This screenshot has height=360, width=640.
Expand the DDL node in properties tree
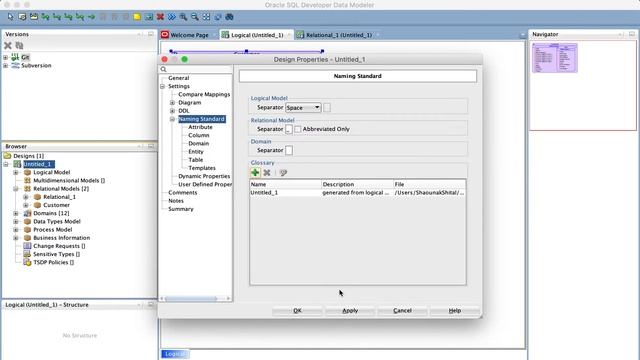coord(172,111)
